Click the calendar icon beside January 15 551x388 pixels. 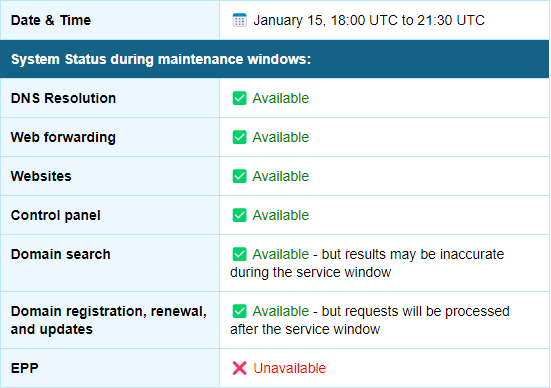[x=239, y=20]
